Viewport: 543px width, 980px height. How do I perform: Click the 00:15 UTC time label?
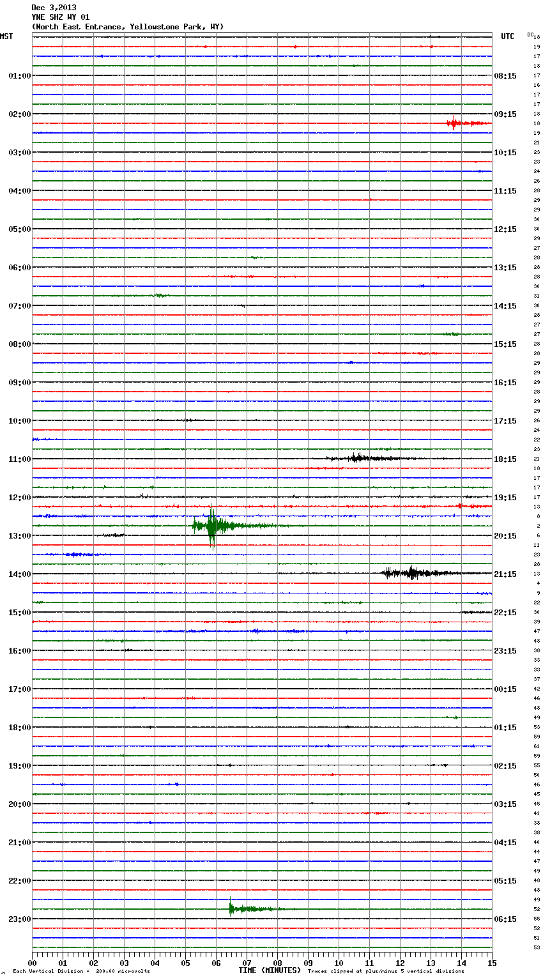505,689
